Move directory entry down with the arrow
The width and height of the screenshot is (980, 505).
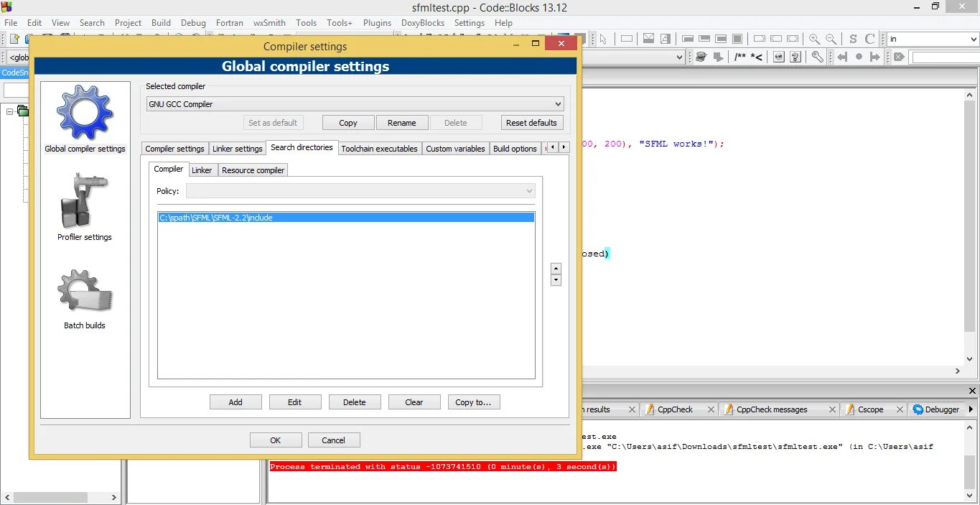(x=556, y=280)
